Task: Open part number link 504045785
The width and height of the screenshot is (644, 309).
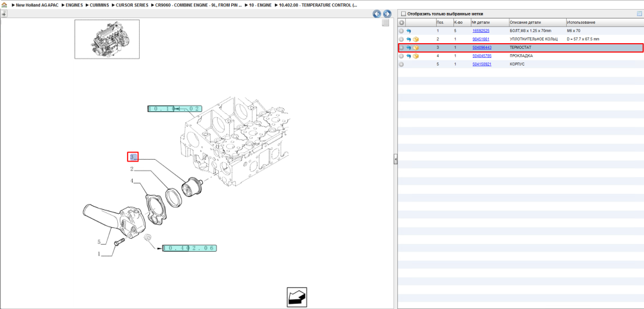Action: (482, 56)
